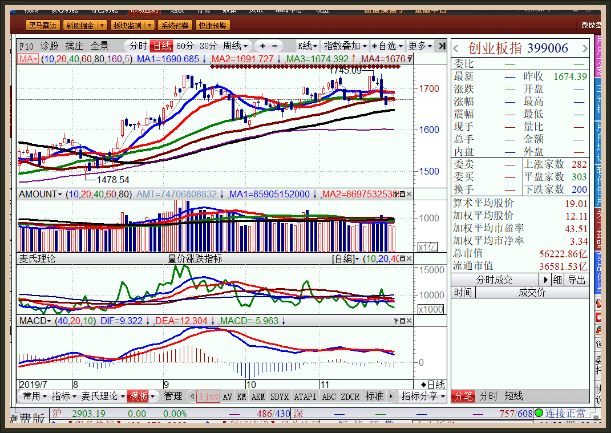Click the ◆日线 period label at axis end
This screenshot has height=433, width=611.
pos(433,385)
